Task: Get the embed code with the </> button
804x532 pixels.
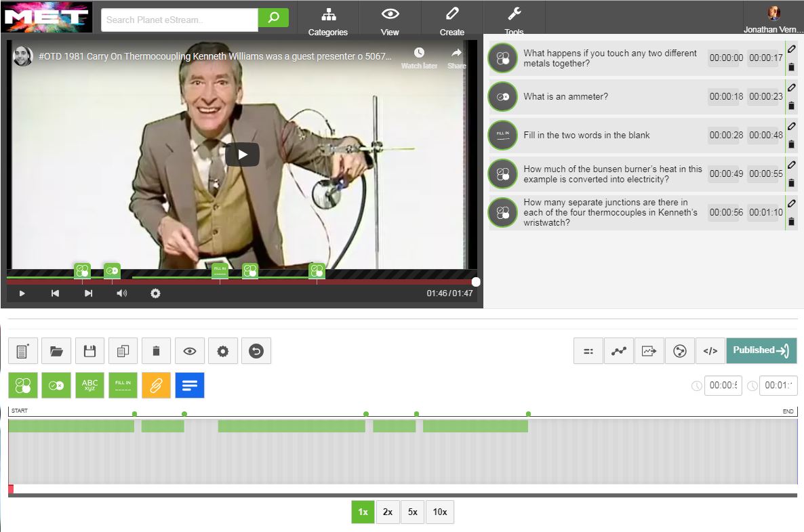Action: (710, 351)
